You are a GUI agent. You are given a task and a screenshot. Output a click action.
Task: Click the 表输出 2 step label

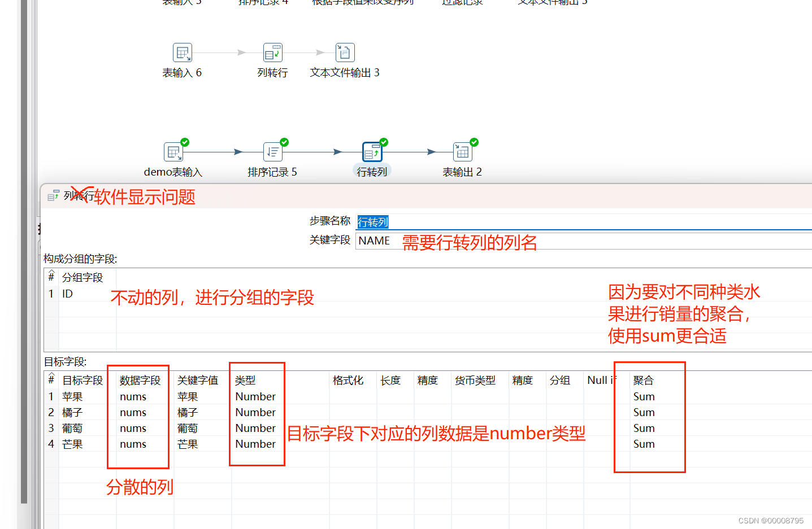tap(462, 172)
